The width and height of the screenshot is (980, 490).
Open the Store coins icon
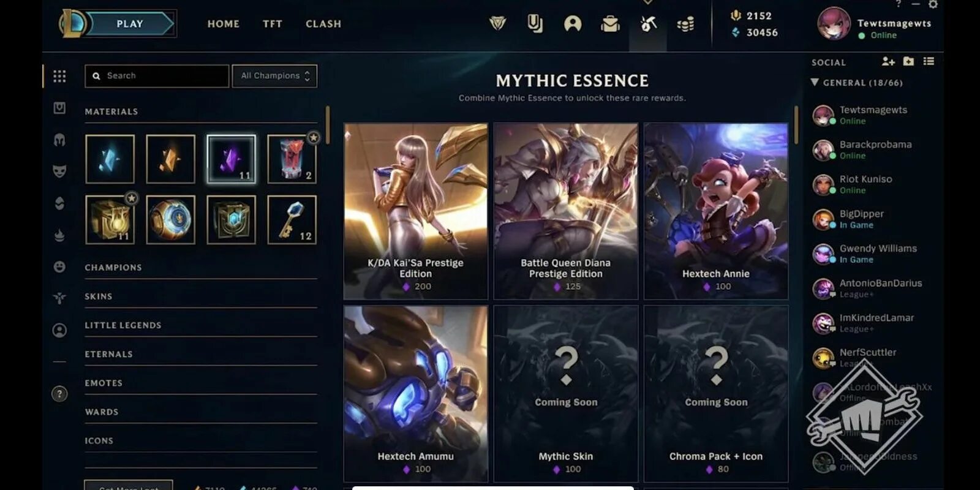(685, 24)
